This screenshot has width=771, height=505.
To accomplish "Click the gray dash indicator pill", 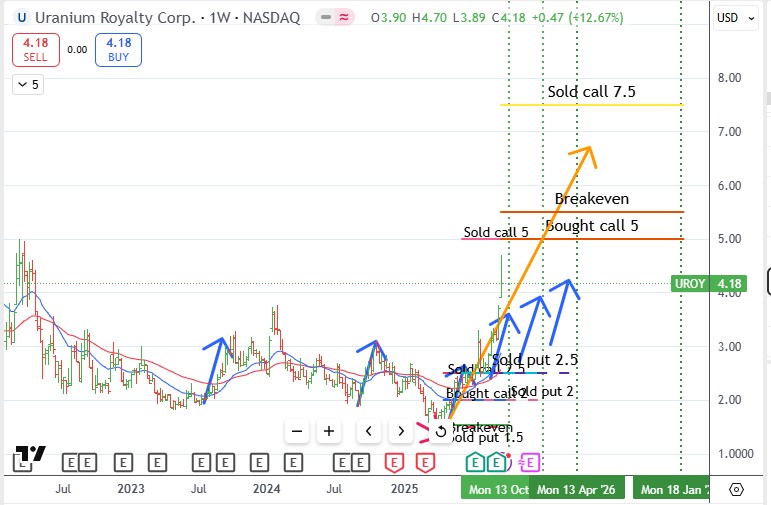I will pyautogui.click(x=326, y=17).
